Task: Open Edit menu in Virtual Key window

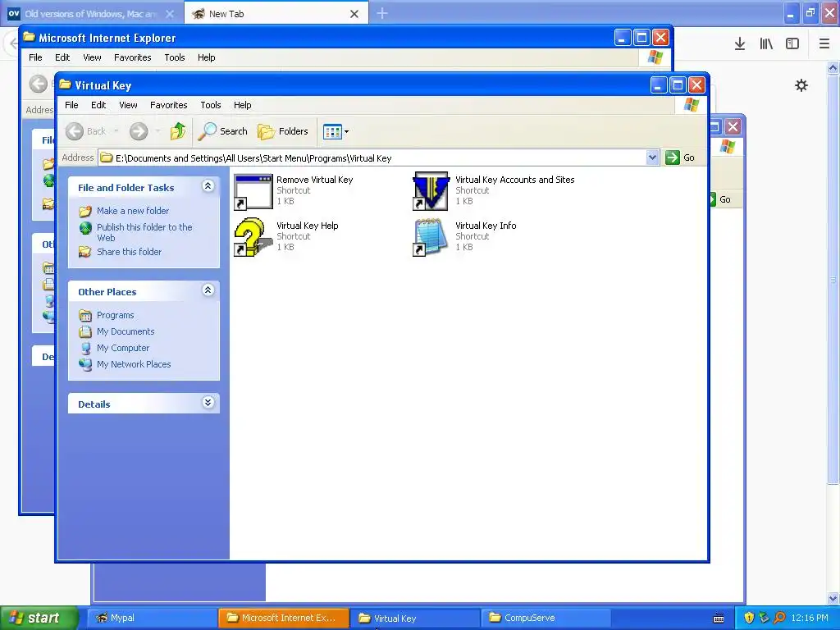Action: pyautogui.click(x=98, y=105)
